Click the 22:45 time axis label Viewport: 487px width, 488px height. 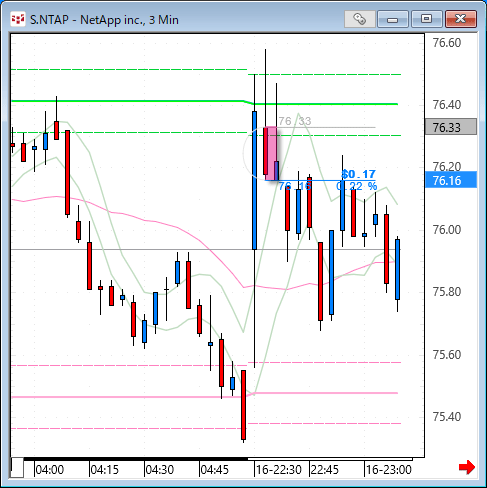[x=325, y=470]
